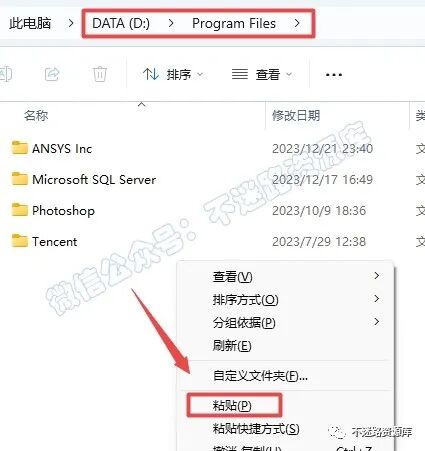This screenshot has width=425, height=451.
Task: Expand chevron after 此电脑 in path
Action: pyautogui.click(x=71, y=23)
